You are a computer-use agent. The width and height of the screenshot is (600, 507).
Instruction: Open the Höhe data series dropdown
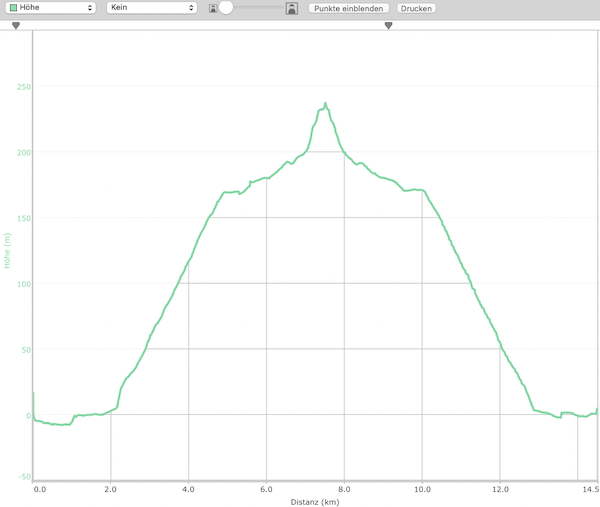point(51,8)
